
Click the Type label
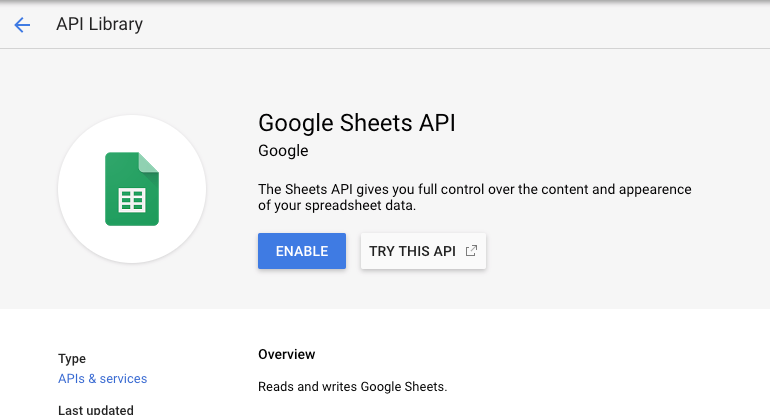72,359
